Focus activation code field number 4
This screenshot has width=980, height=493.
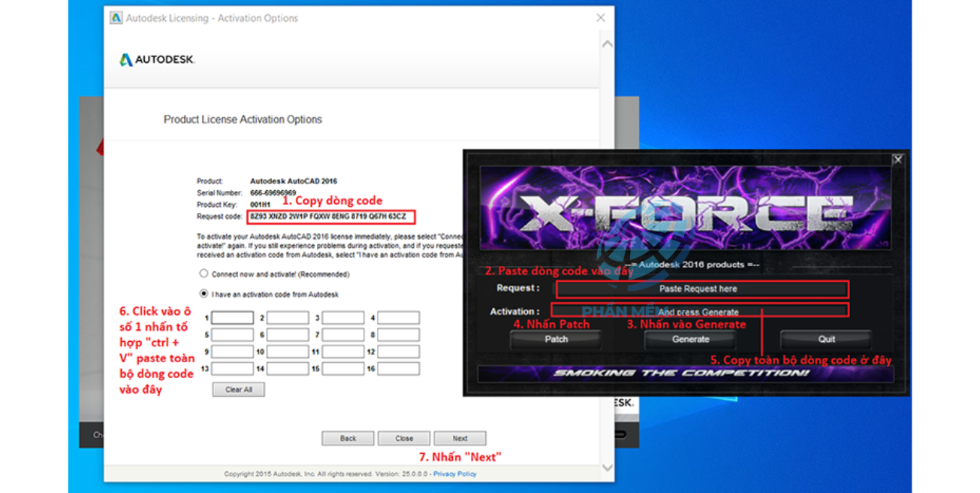coord(398,318)
